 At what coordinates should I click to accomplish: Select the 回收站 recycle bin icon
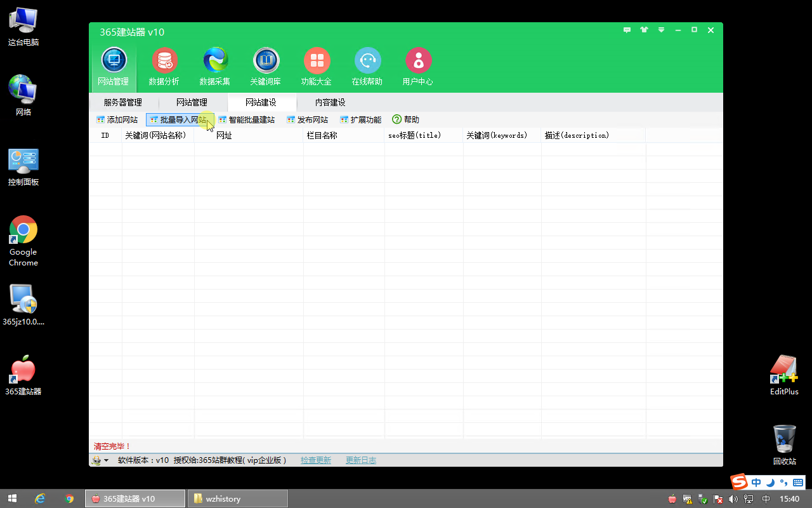[784, 444]
